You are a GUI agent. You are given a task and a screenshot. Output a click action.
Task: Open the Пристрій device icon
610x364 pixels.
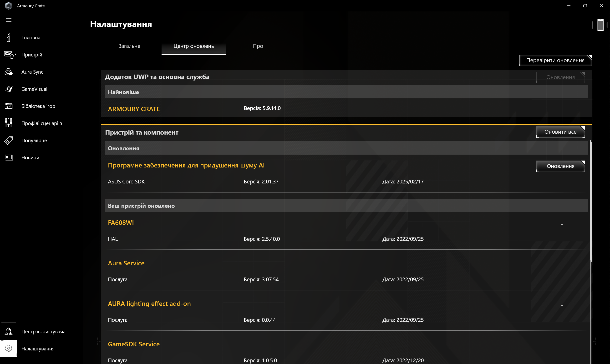[9, 55]
